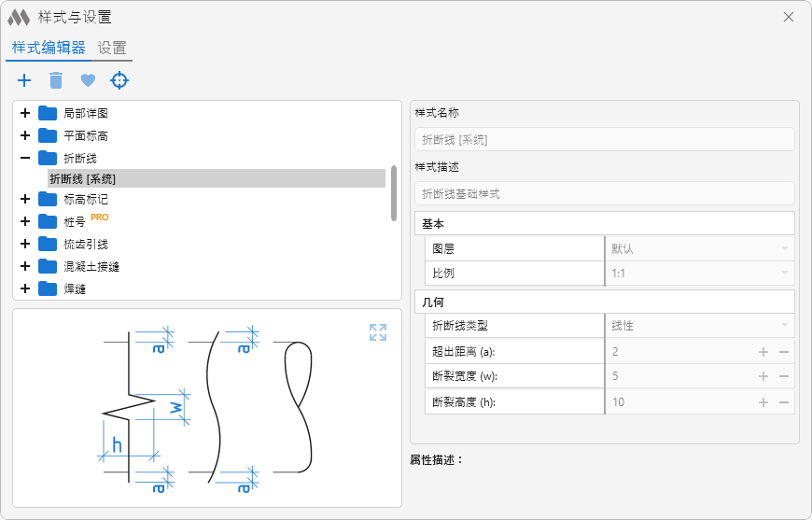The width and height of the screenshot is (812, 520).
Task: Open the 折断线类型 dropdown
Action: (784, 326)
